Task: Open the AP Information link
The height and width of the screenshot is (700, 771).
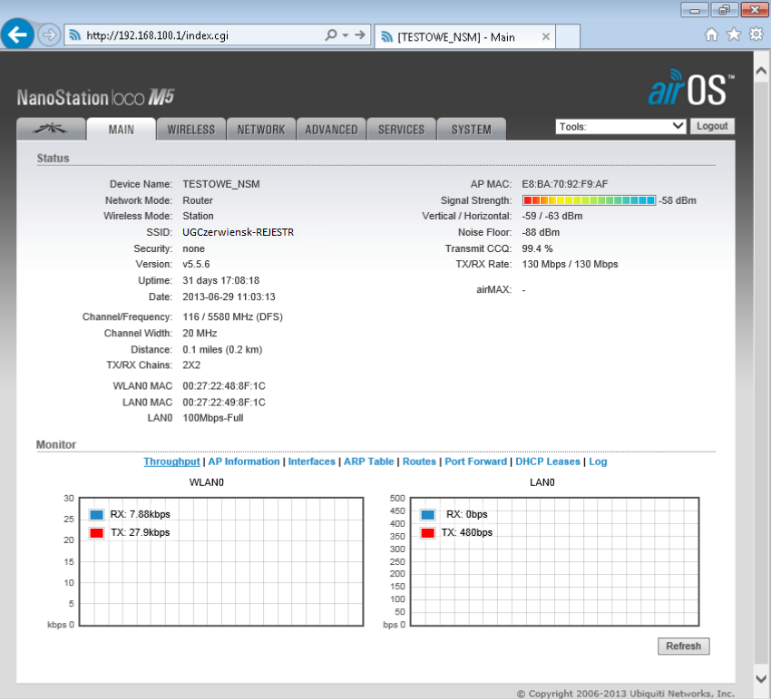Action: tap(244, 462)
